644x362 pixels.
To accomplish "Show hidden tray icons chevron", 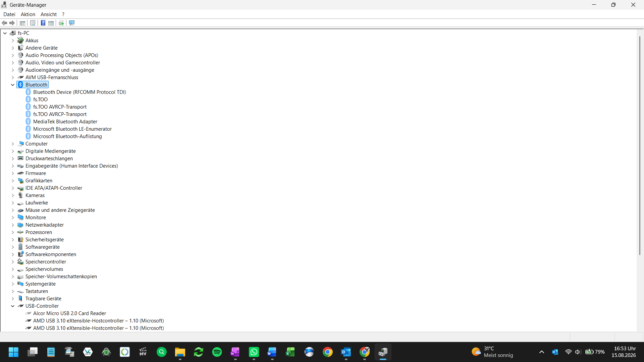I will pyautogui.click(x=541, y=352).
